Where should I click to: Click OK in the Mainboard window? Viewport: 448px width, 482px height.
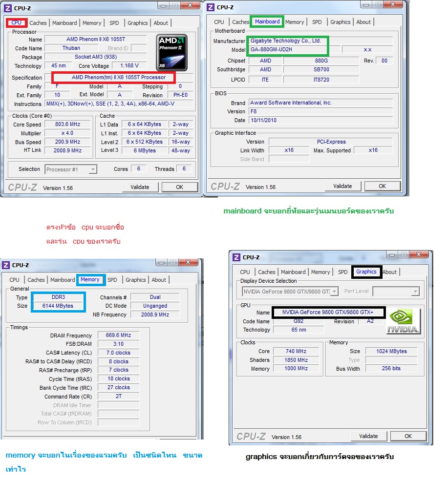382,186
